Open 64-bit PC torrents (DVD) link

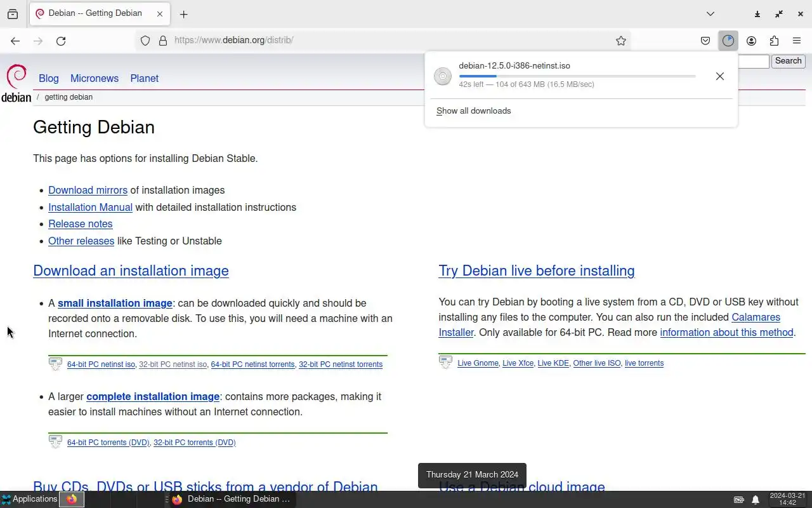coord(108,443)
